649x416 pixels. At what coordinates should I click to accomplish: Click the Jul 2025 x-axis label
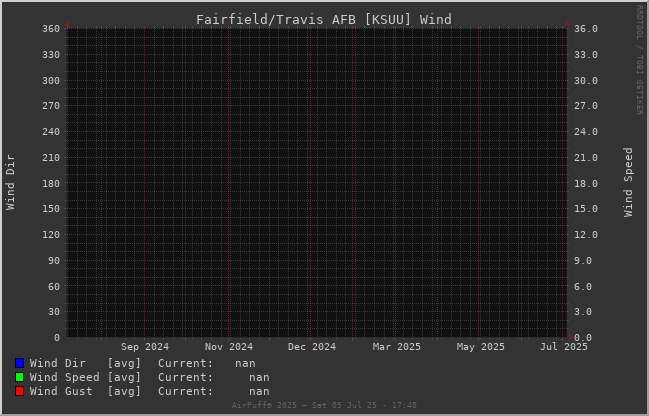tap(564, 347)
